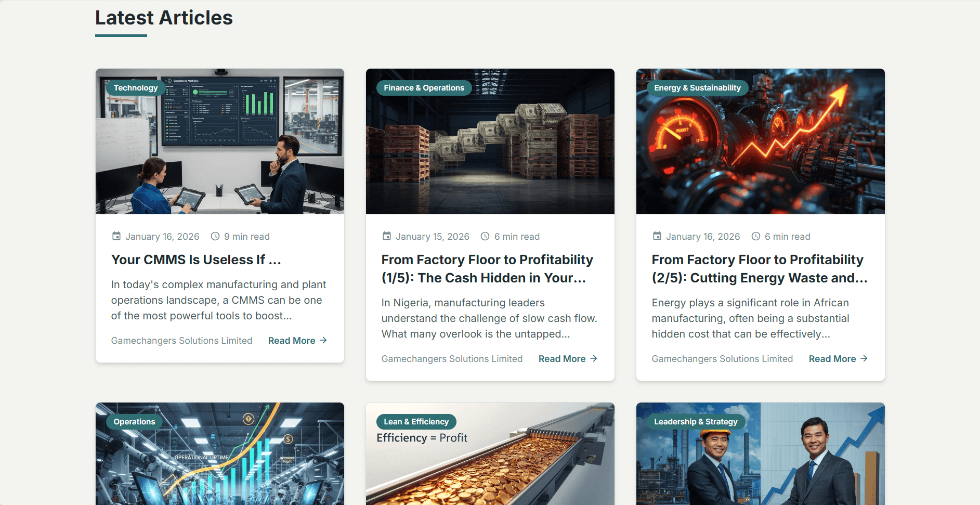Open Read More for the Cutting Energy Waste article
The image size is (980, 505).
tap(838, 359)
